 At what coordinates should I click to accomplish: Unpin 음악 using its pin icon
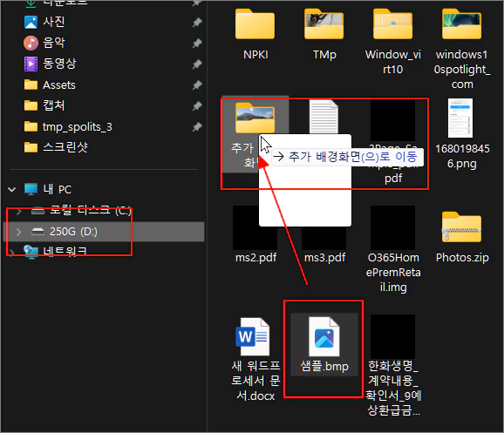pos(197,43)
